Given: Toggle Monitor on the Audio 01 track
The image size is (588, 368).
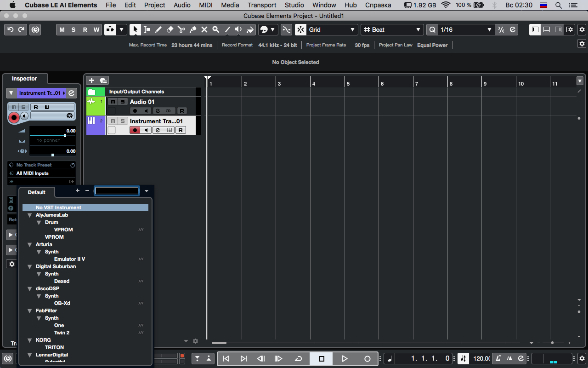Looking at the screenshot, I should click(147, 111).
